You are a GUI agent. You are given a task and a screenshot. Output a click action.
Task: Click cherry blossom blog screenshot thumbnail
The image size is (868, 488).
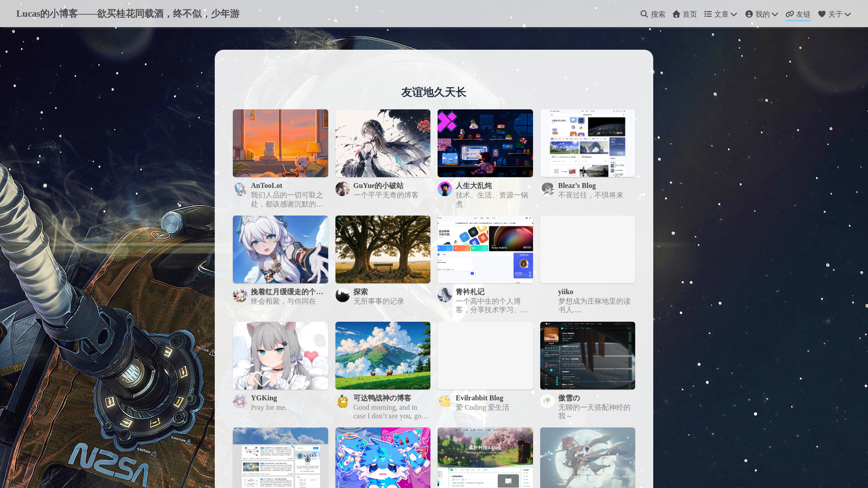485,458
